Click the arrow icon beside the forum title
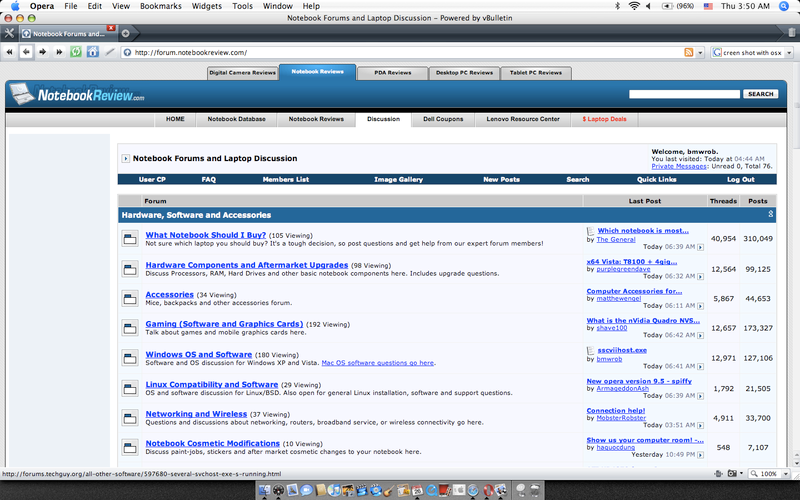The width and height of the screenshot is (800, 500). [126, 159]
